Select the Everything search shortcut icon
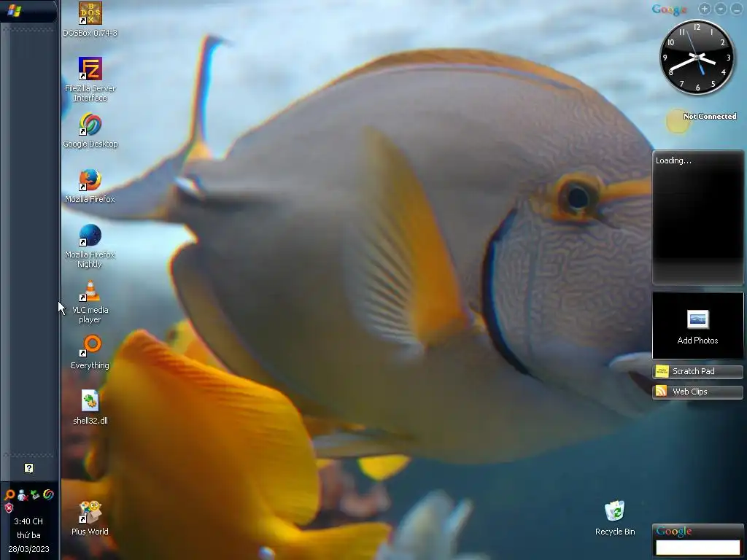 (90, 346)
